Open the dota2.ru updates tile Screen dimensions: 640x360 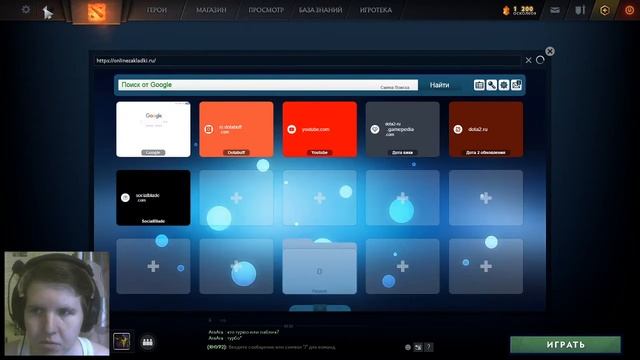click(486, 129)
